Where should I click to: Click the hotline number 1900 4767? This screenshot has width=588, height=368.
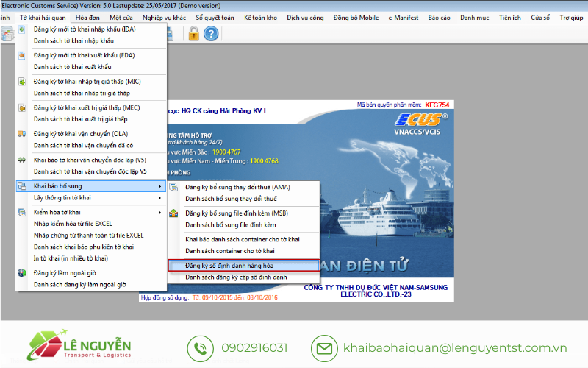tap(226, 152)
